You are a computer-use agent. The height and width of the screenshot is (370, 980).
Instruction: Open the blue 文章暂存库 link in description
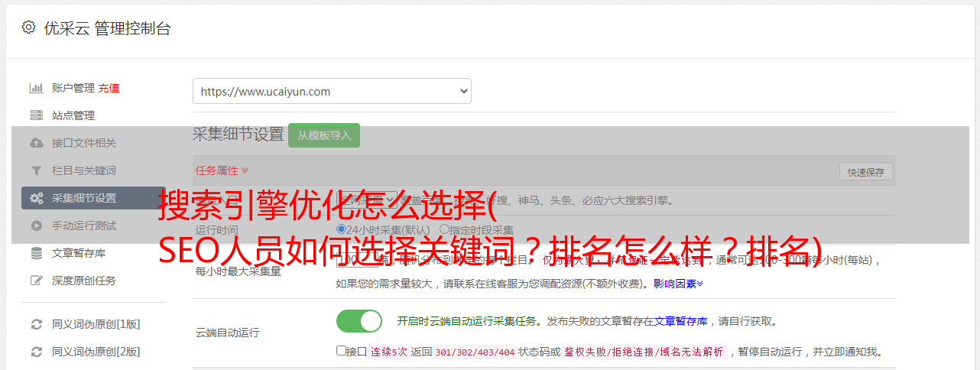point(680,321)
